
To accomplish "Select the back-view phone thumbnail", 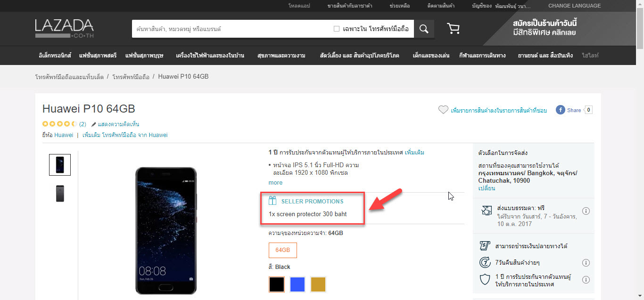I will (60, 194).
